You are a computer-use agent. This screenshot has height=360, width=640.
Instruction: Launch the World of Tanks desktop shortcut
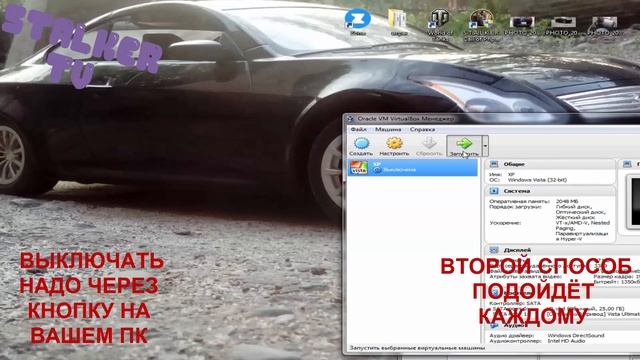[x=439, y=24]
